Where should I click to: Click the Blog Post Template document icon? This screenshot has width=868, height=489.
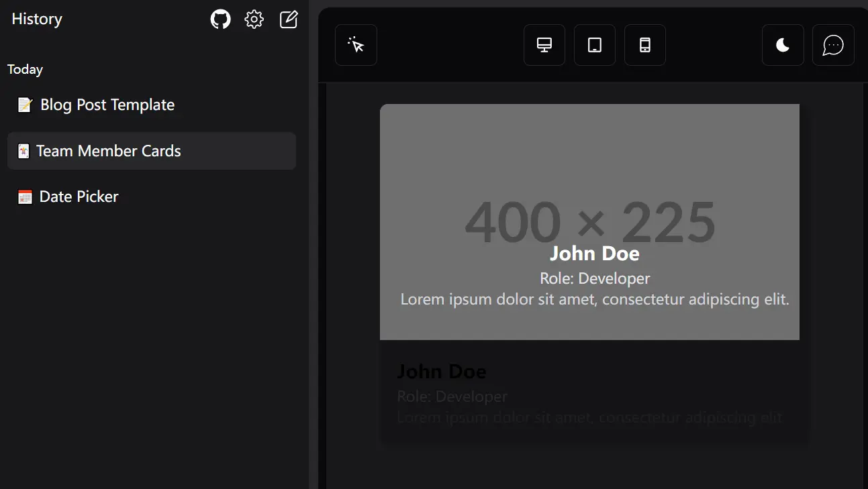click(x=24, y=105)
